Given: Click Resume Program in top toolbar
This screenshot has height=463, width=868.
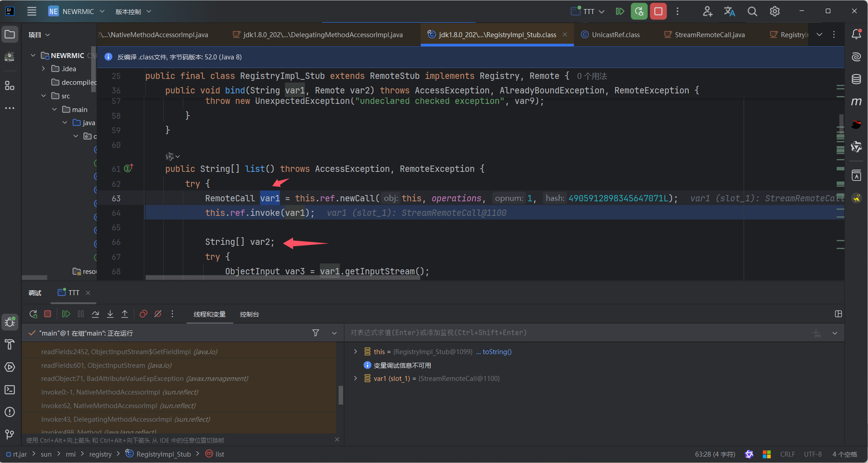Looking at the screenshot, I should tap(620, 11).
